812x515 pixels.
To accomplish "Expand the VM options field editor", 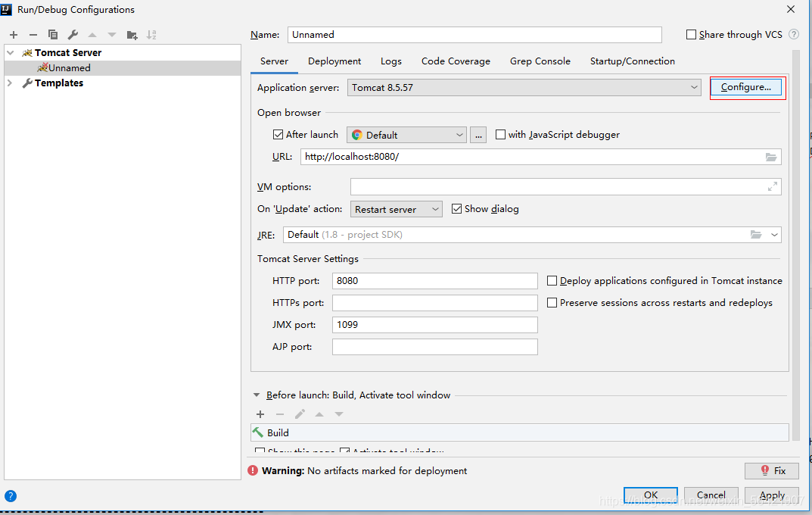I will (772, 186).
